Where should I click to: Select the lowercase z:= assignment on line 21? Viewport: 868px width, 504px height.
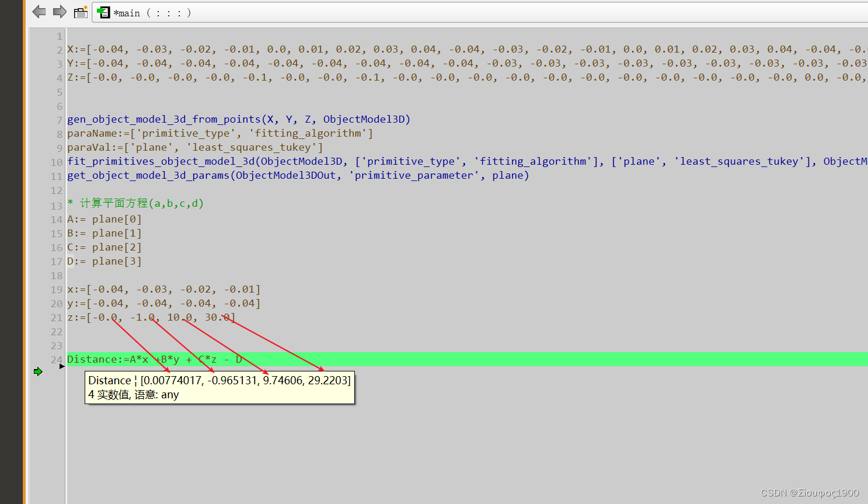pos(152,318)
